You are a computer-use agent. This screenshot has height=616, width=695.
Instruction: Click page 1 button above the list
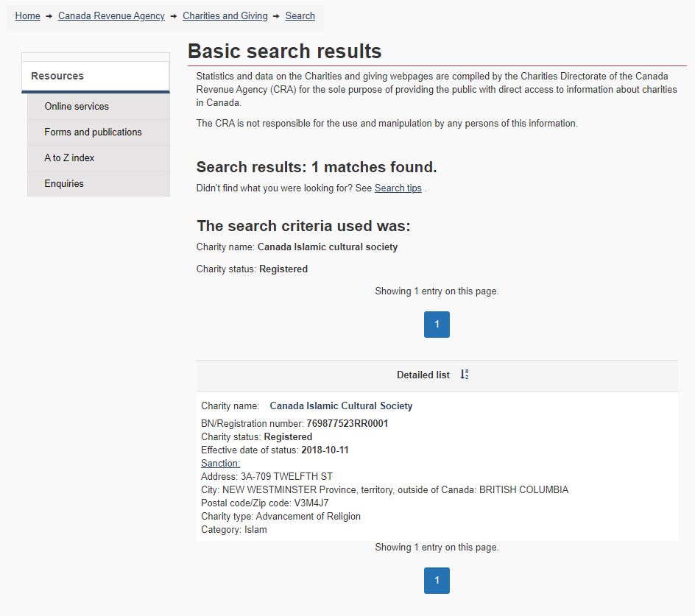[x=437, y=325]
